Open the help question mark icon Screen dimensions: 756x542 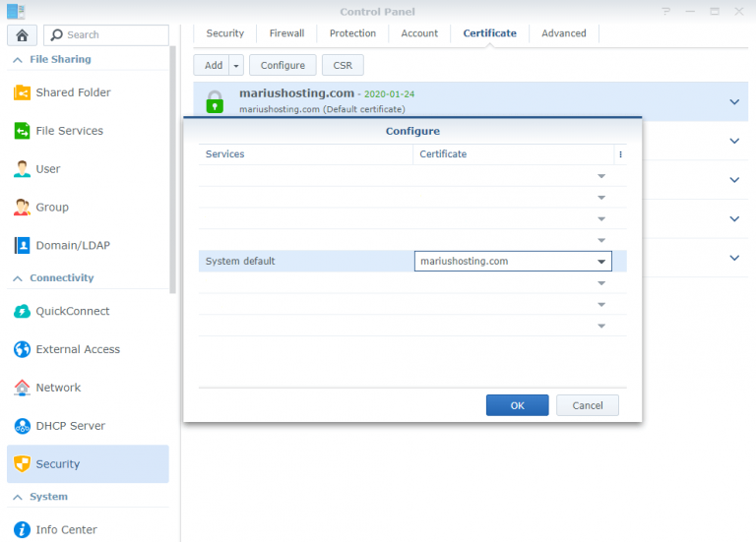click(x=665, y=11)
